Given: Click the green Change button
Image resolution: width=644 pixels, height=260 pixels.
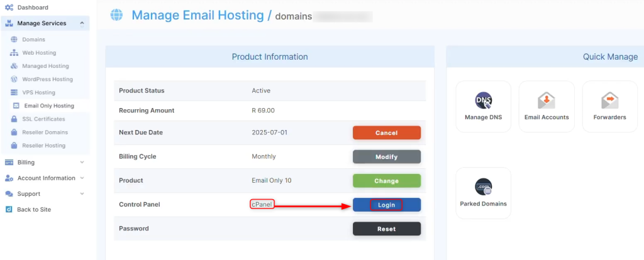Looking at the screenshot, I should pos(387,181).
